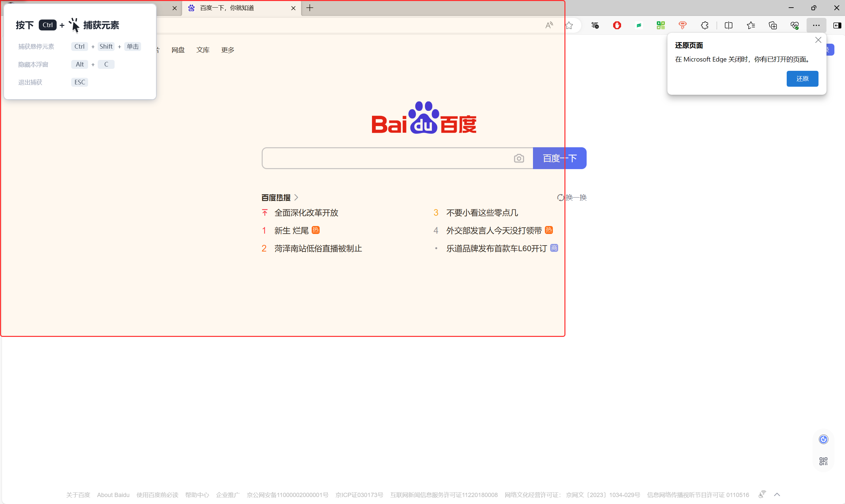
Task: Click the 还原 restore button
Action: (802, 79)
